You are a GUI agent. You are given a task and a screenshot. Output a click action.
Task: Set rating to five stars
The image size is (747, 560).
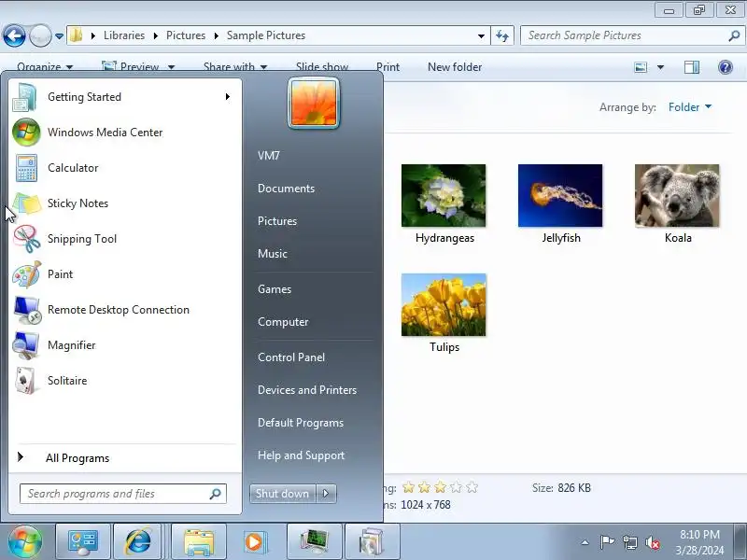point(472,487)
